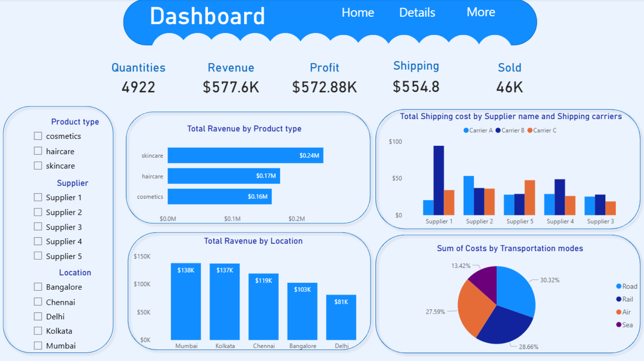Click Supplier 4 axis label in shipping chart
The width and height of the screenshot is (644, 361).
click(x=560, y=221)
